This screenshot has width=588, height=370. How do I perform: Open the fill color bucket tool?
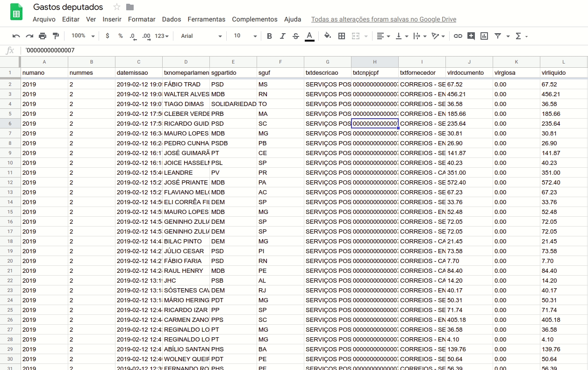[327, 36]
